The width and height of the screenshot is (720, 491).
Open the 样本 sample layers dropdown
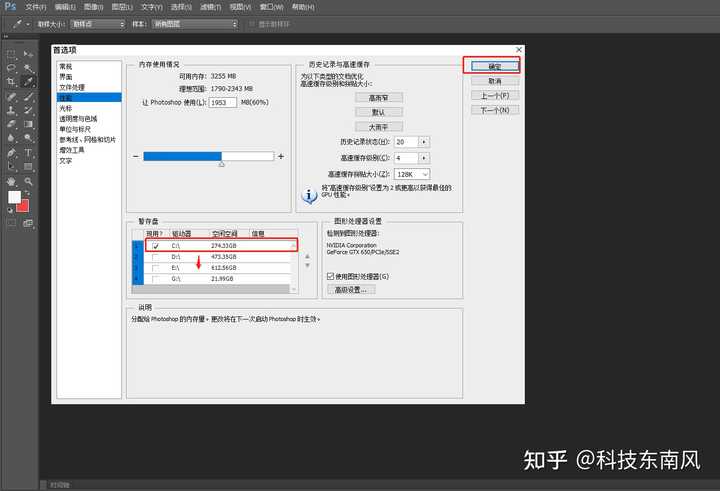tap(195, 24)
